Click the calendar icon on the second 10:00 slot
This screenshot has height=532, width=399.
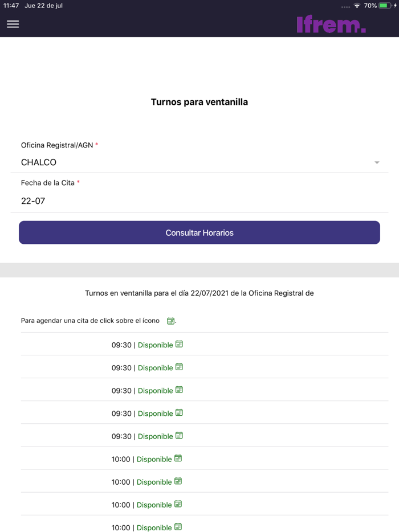pos(178,481)
